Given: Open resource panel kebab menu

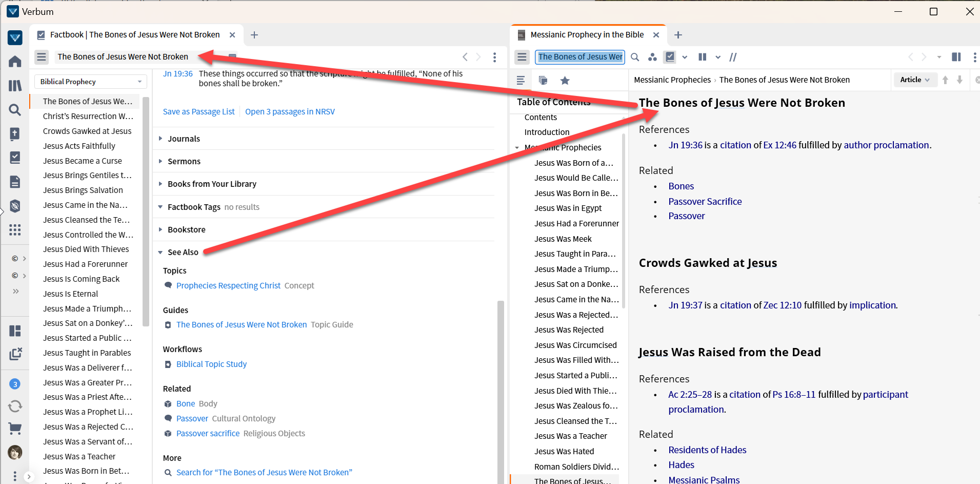Looking at the screenshot, I should tap(975, 57).
